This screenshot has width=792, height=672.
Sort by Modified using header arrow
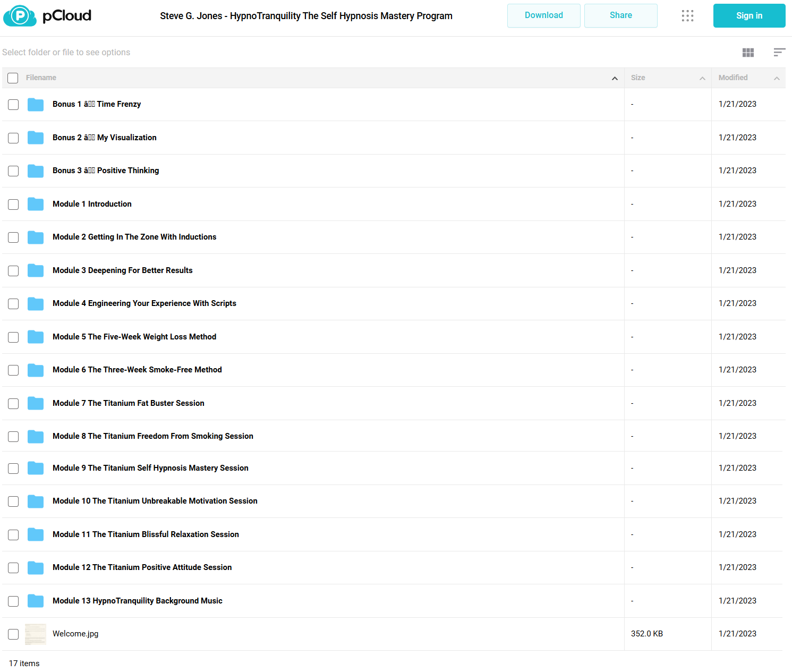point(777,78)
